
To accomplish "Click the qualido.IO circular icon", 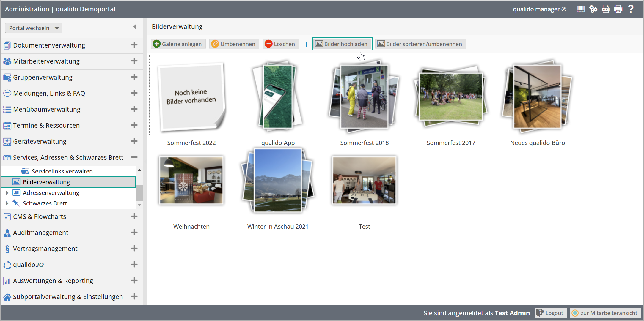I will (7, 265).
